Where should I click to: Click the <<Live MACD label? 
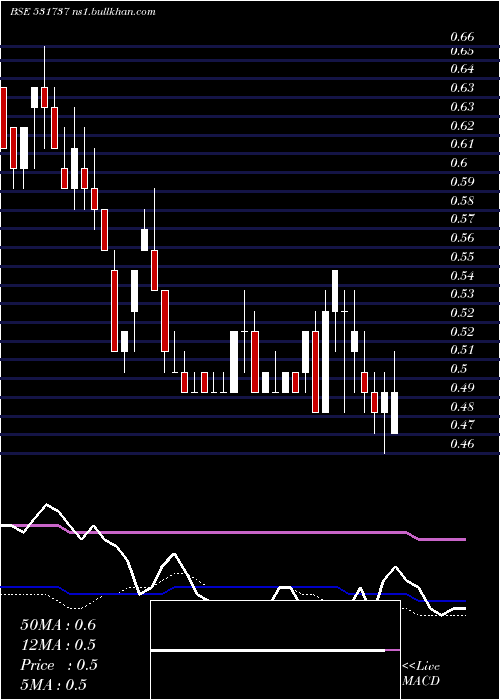(421, 673)
